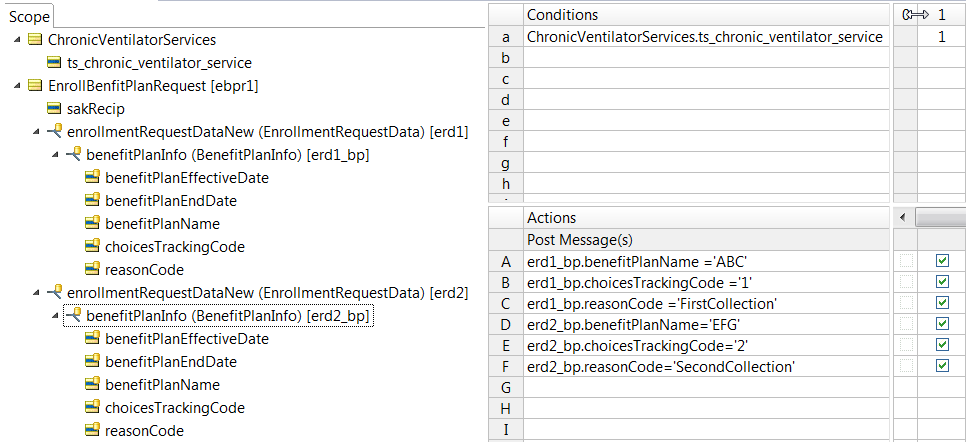
Task: Click the Post Message(s) row
Action: (x=707, y=239)
